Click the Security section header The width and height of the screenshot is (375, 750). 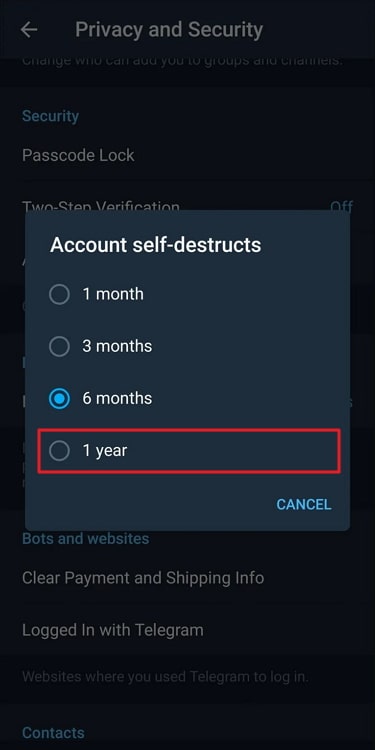51,116
